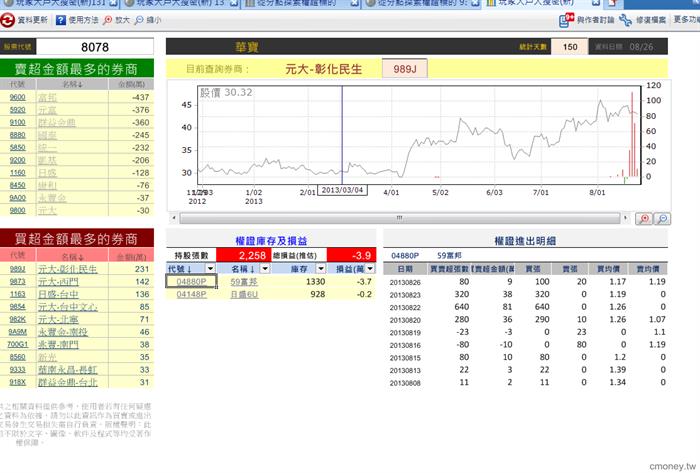Open broker code 9100 in sell list
Image resolution: width=700 pixels, height=473 pixels.
coord(18,122)
